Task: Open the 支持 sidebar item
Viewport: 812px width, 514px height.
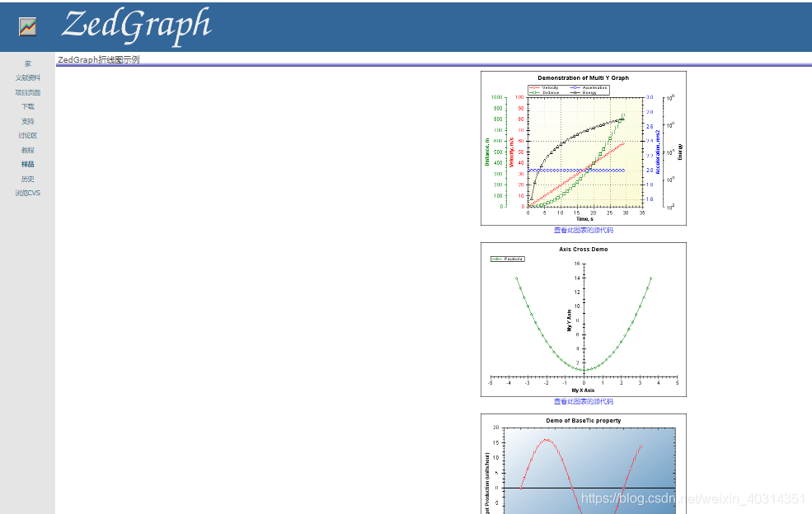Action: click(27, 121)
